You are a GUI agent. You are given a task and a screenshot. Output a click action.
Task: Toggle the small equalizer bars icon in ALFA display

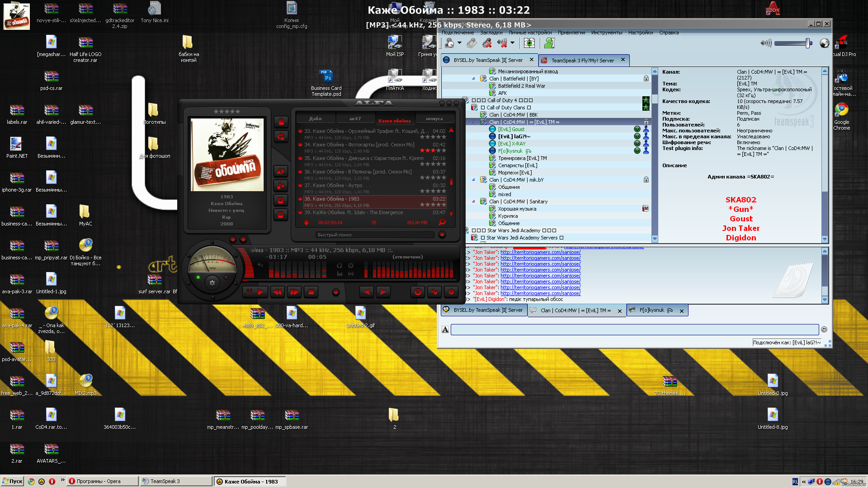coord(340,273)
